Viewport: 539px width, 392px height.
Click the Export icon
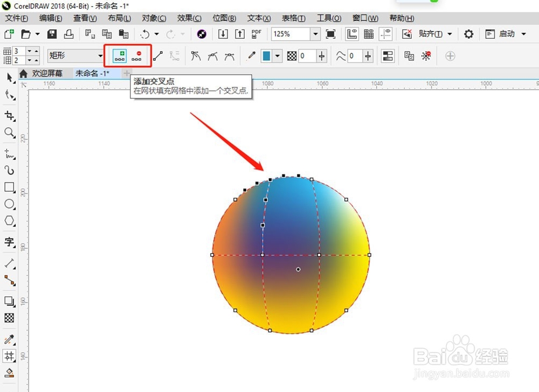(x=240, y=33)
